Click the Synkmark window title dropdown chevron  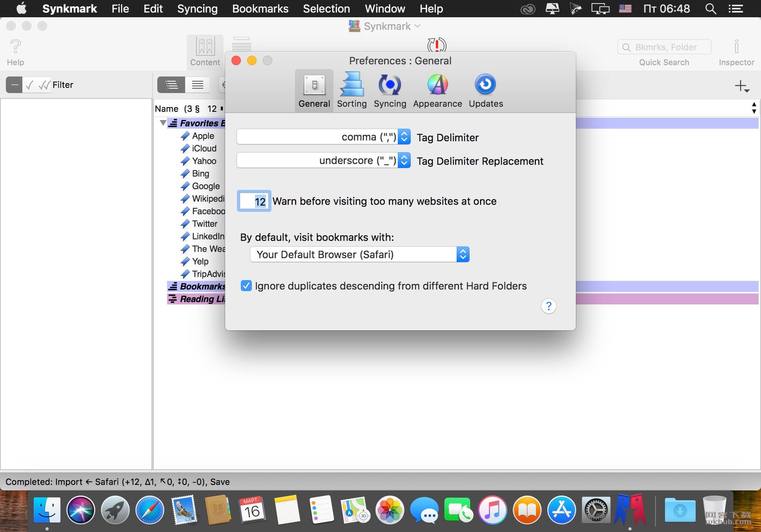[x=417, y=26]
